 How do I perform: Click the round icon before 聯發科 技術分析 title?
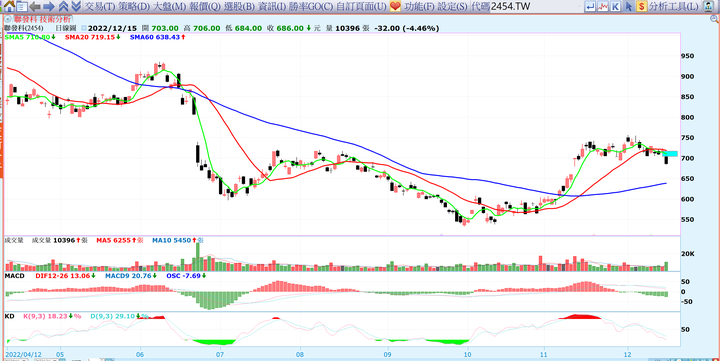click(x=8, y=19)
